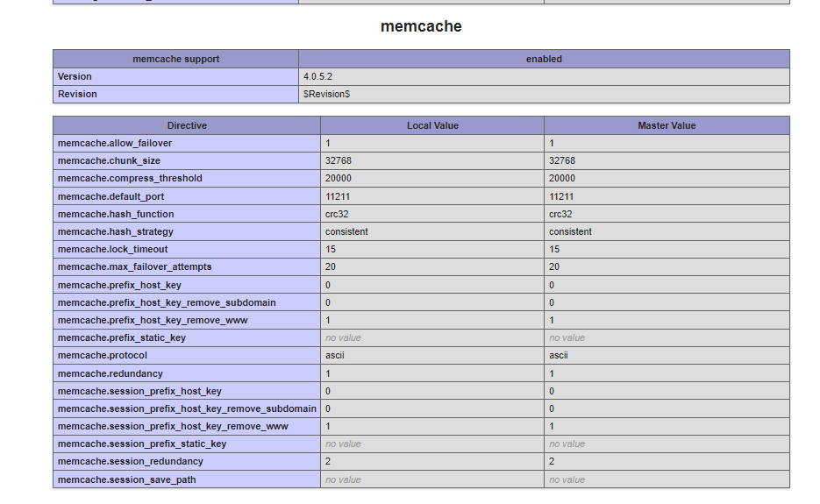820x504 pixels.
Task: Select memcache.hash_strategy directive
Action: tap(115, 231)
